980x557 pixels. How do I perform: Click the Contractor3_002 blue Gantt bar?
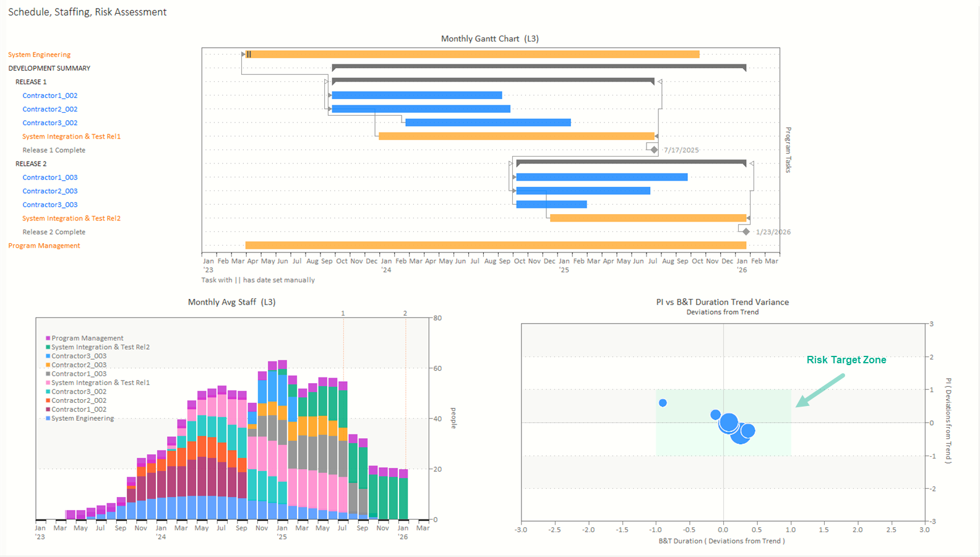point(488,123)
